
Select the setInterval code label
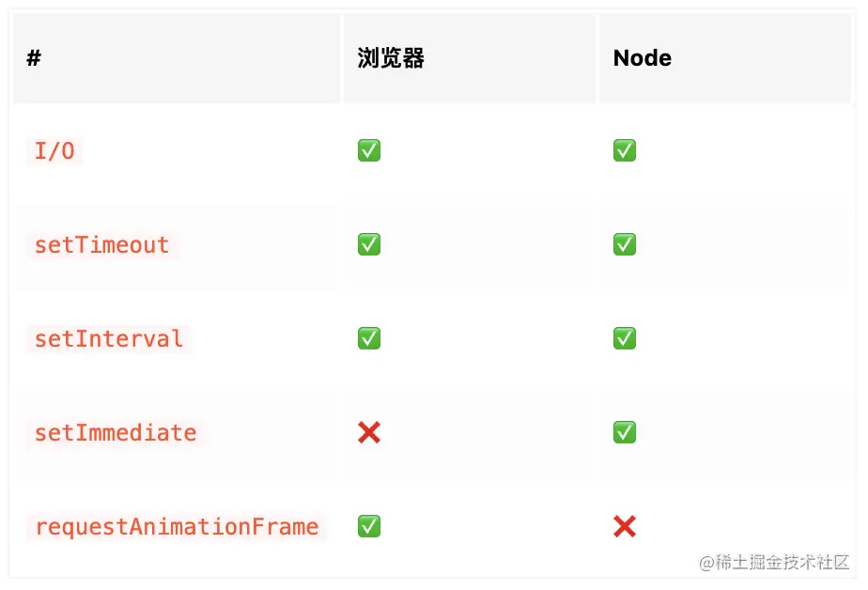click(109, 339)
